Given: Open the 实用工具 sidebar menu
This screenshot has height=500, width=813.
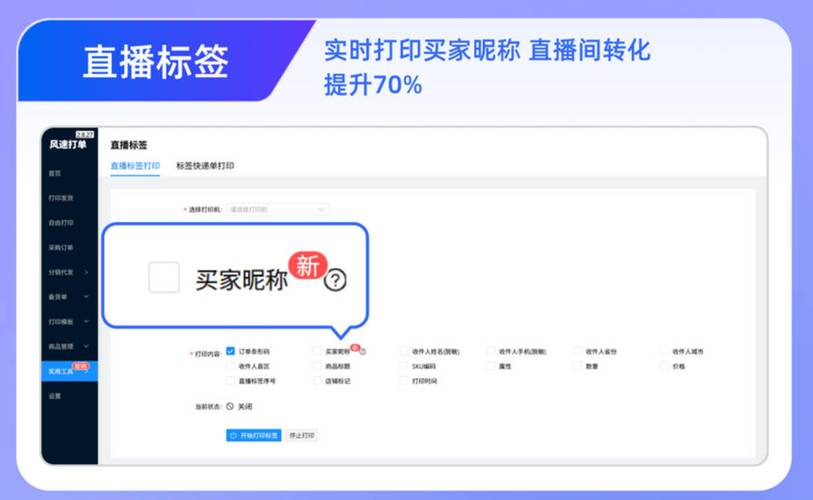Looking at the screenshot, I should (69, 371).
